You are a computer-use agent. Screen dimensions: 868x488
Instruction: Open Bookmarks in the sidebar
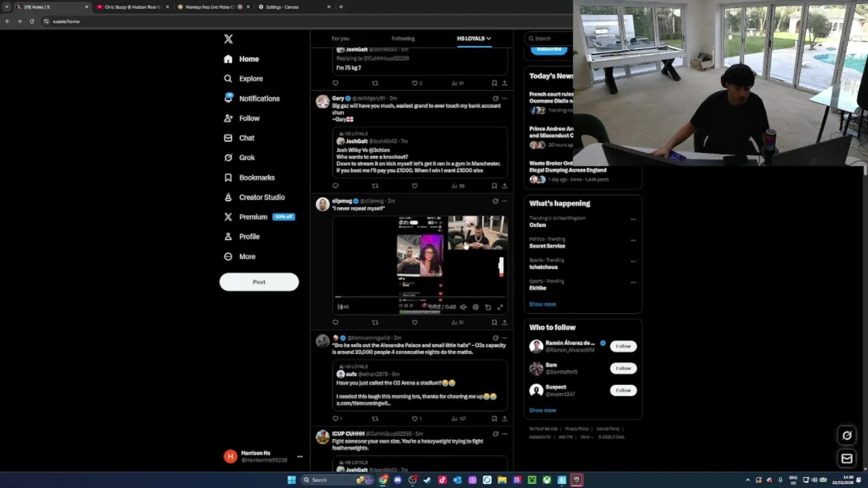tap(250, 178)
